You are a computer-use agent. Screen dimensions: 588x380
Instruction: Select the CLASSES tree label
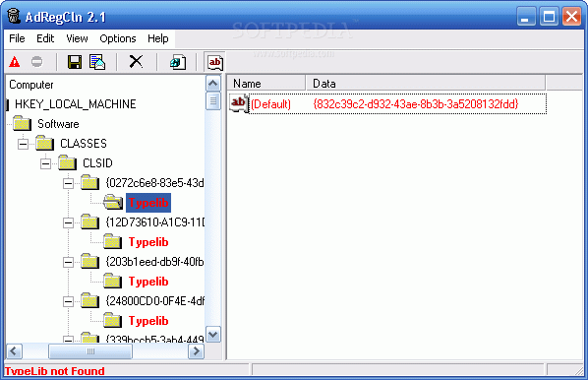(x=84, y=143)
